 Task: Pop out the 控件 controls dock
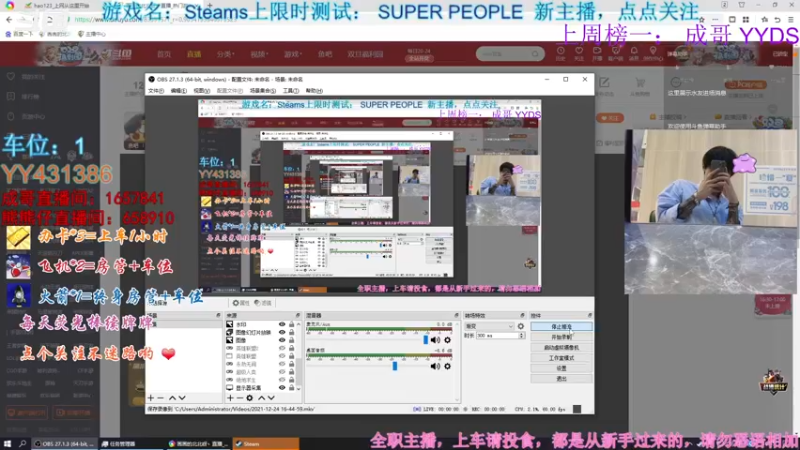(x=589, y=315)
